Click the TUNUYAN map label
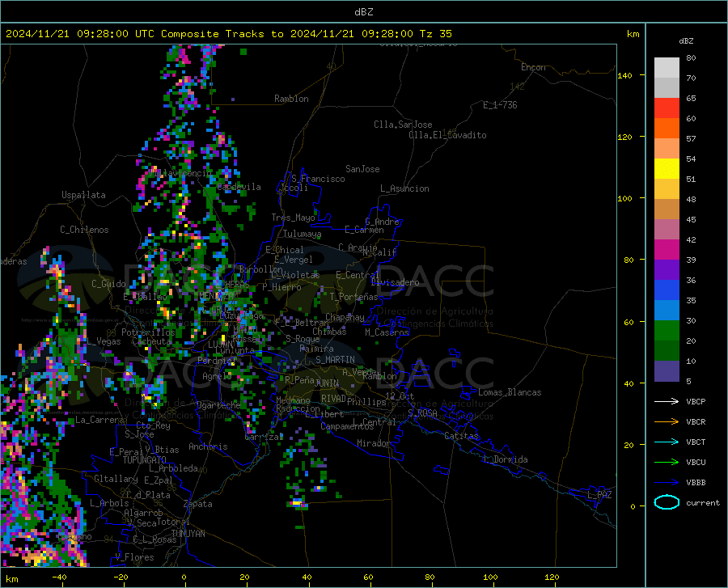Viewport: 728px width, 588px height. pos(188,534)
